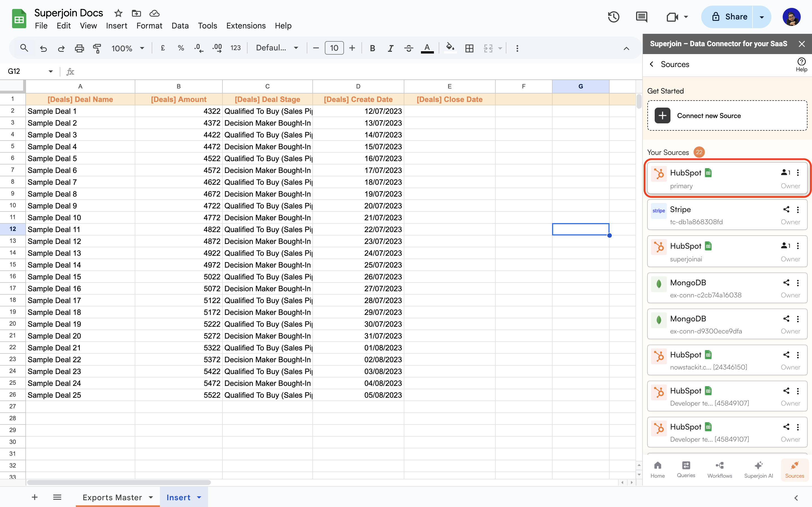812x507 pixels.
Task: Open the fill color picker
Action: coord(450,48)
